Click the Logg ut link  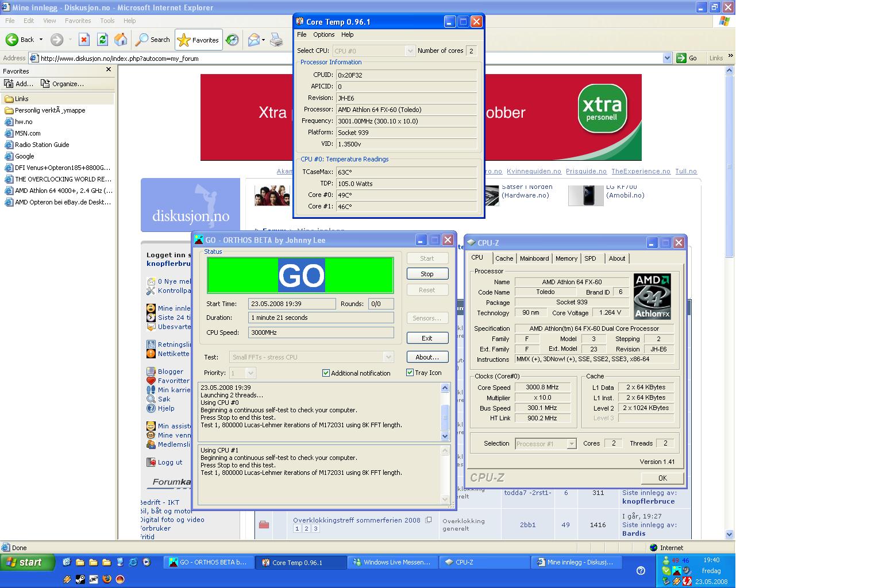coord(170,462)
